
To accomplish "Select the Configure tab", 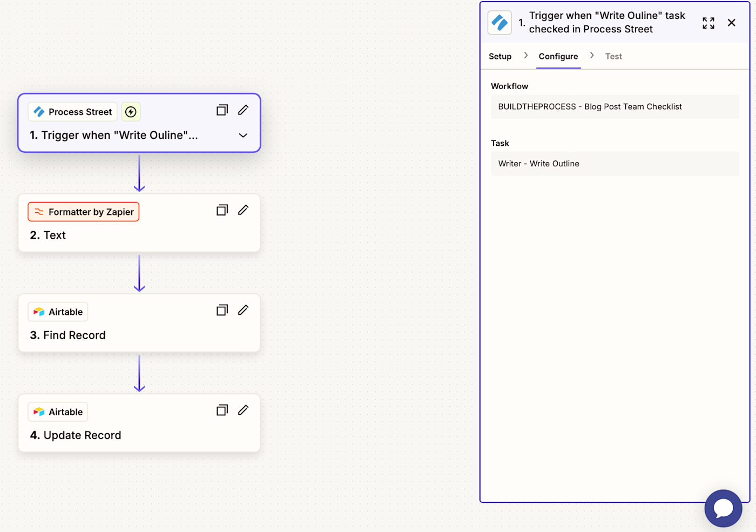I will pos(558,56).
